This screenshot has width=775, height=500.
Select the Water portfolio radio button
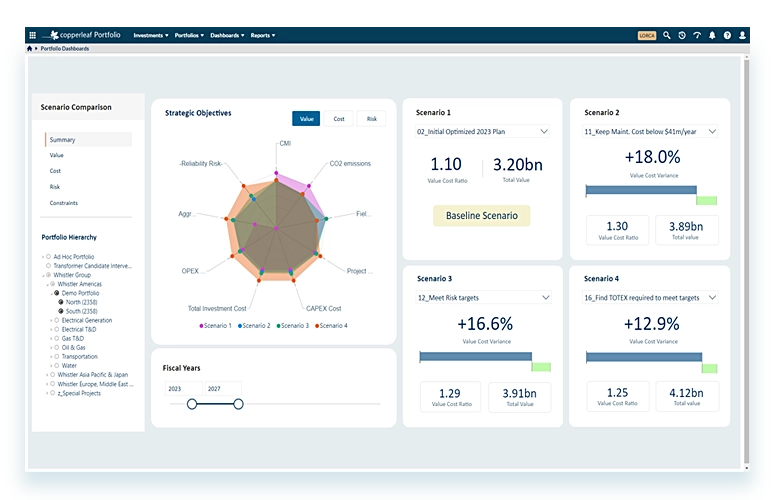tap(56, 366)
